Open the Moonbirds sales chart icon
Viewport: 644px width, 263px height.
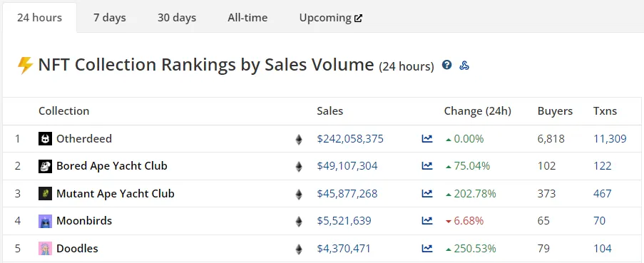point(427,221)
